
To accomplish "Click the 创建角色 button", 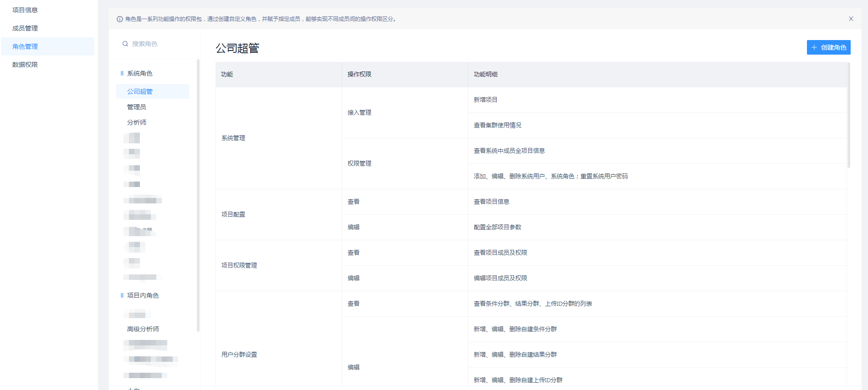I will click(x=828, y=47).
